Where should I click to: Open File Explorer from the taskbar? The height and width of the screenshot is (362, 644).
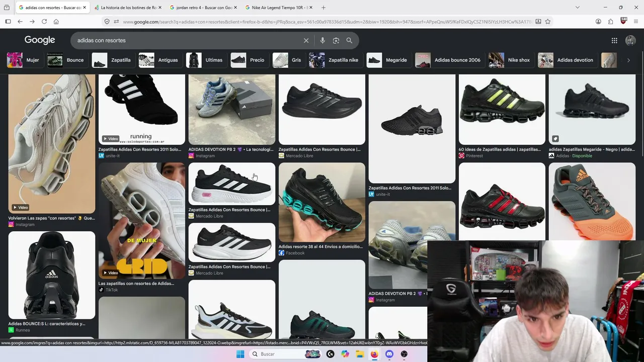tap(360, 354)
